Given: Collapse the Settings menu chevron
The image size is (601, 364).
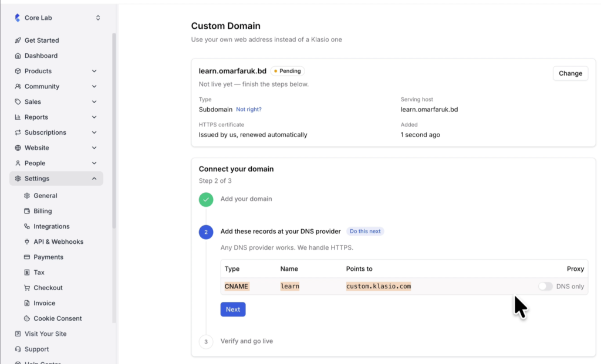Looking at the screenshot, I should pyautogui.click(x=94, y=178).
